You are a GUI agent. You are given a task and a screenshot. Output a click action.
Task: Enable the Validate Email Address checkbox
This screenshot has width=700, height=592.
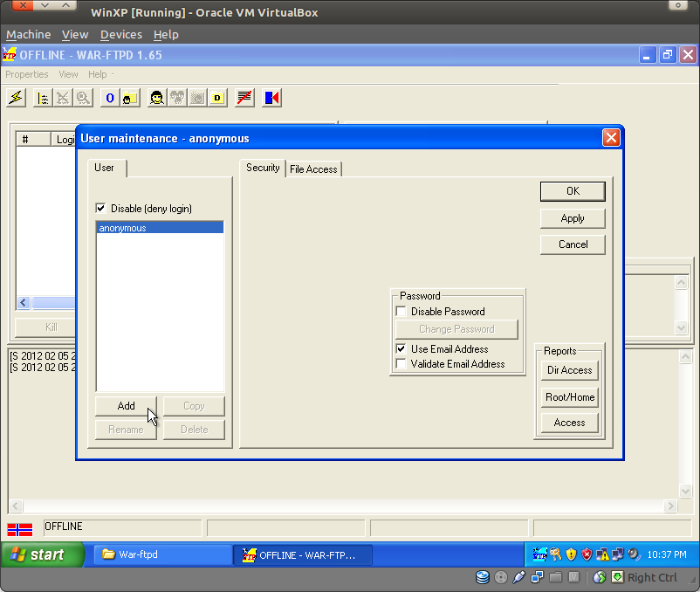(x=401, y=364)
